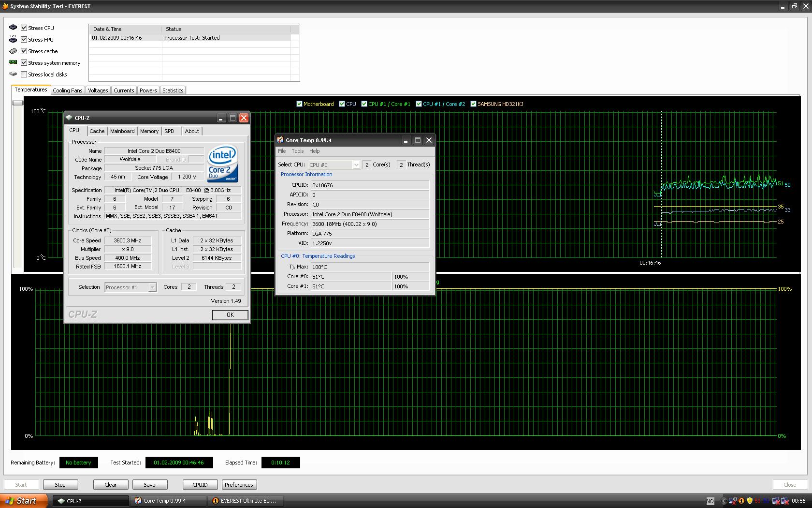Show hidden tray icons with the arrow
The image size is (812, 508).
click(x=724, y=501)
